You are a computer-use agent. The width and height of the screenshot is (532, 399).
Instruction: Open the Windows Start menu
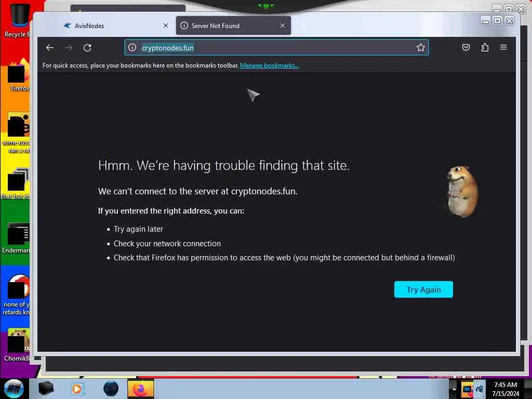[14, 389]
